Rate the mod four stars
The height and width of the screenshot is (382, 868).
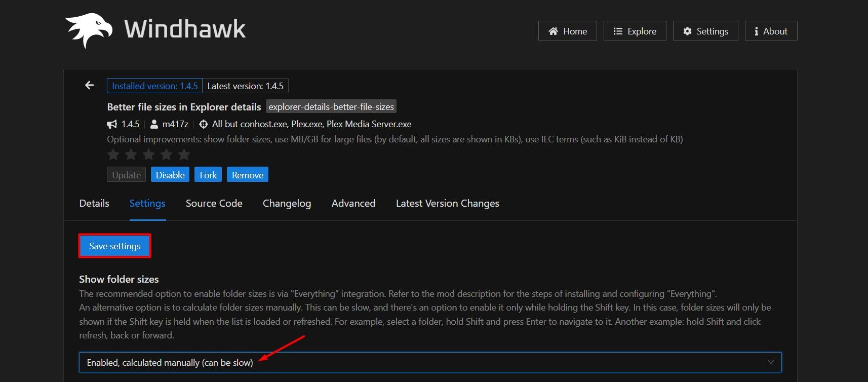click(167, 154)
